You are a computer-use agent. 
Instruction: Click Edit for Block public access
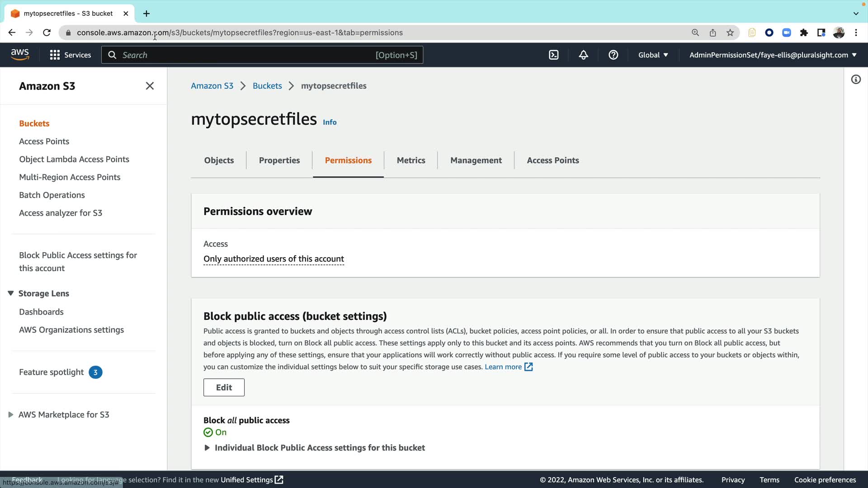[224, 387]
